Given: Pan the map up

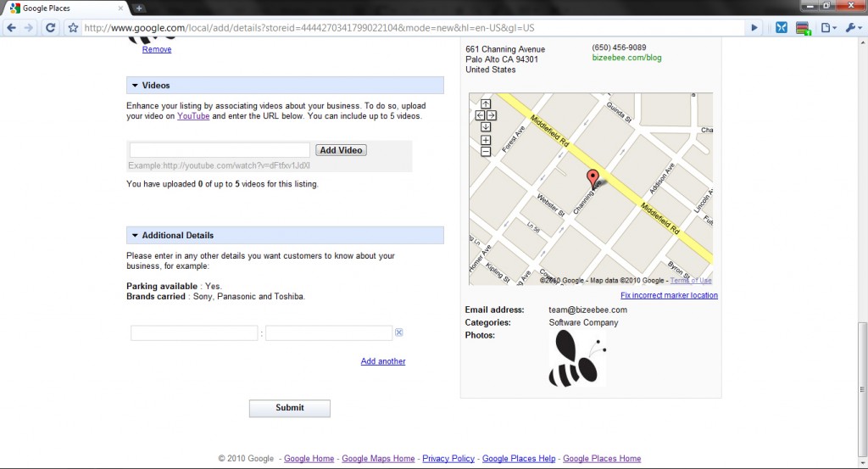Looking at the screenshot, I should point(486,104).
